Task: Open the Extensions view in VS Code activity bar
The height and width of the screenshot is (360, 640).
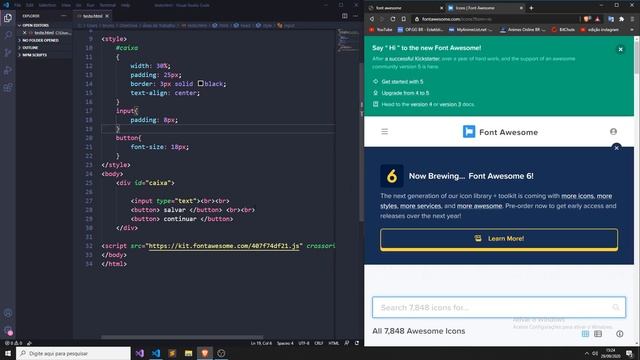Action: pos(8,87)
